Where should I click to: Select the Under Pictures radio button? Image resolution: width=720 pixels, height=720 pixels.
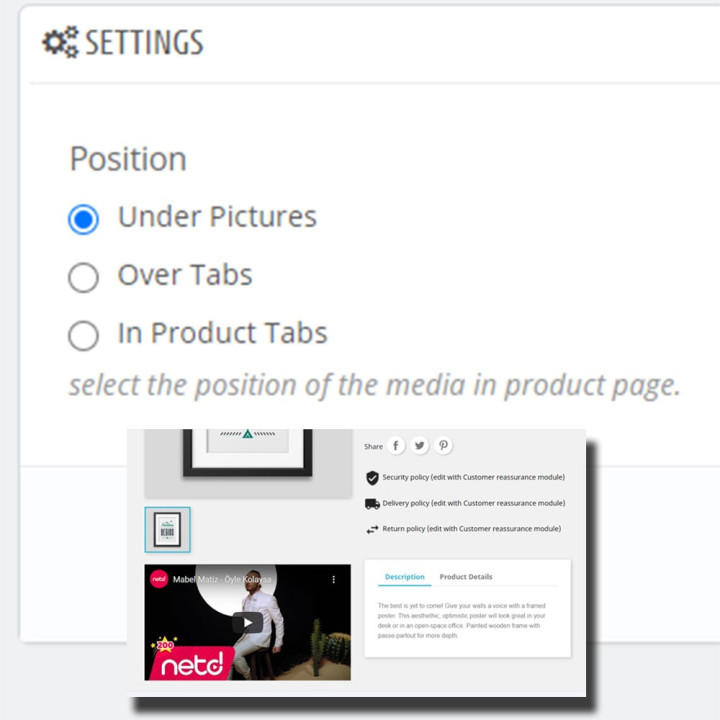[x=83, y=219]
